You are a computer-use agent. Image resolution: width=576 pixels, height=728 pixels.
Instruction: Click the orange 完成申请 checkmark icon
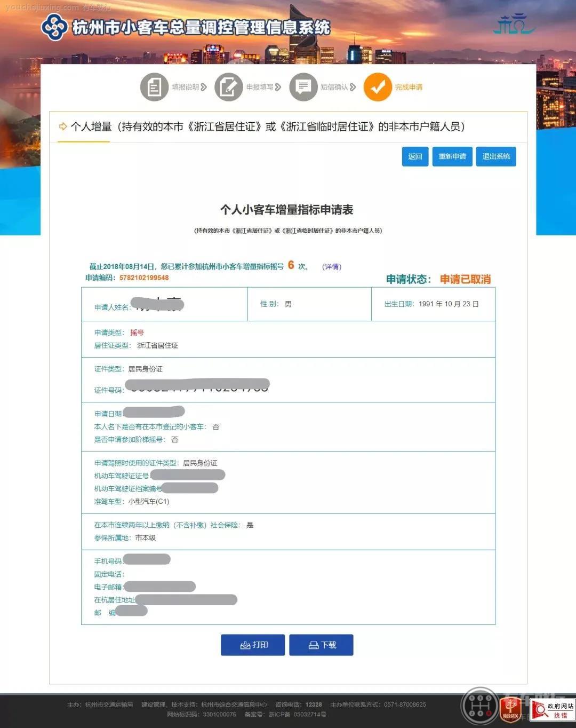378,86
